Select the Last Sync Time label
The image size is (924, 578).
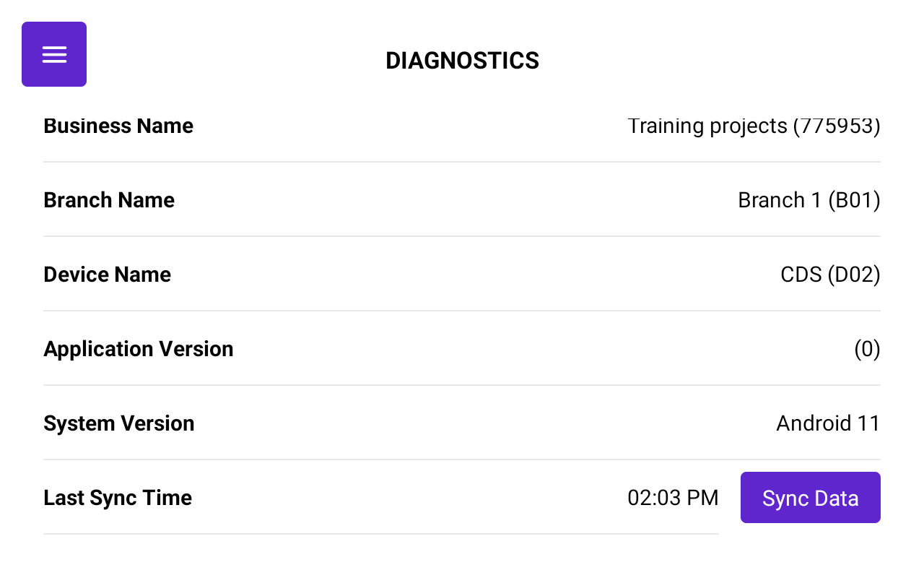(x=118, y=498)
